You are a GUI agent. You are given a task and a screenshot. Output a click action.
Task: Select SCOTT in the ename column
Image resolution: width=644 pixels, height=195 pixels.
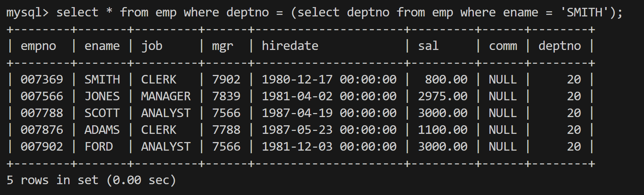click(x=102, y=113)
